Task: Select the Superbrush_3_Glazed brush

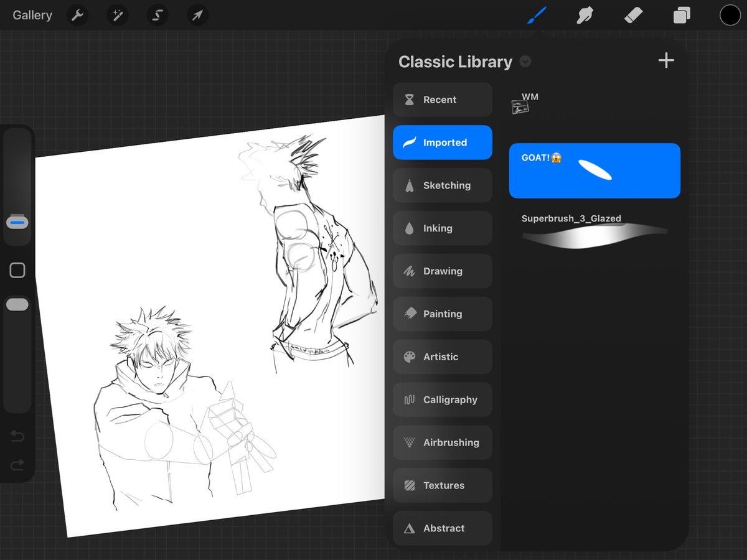Action: click(x=594, y=232)
